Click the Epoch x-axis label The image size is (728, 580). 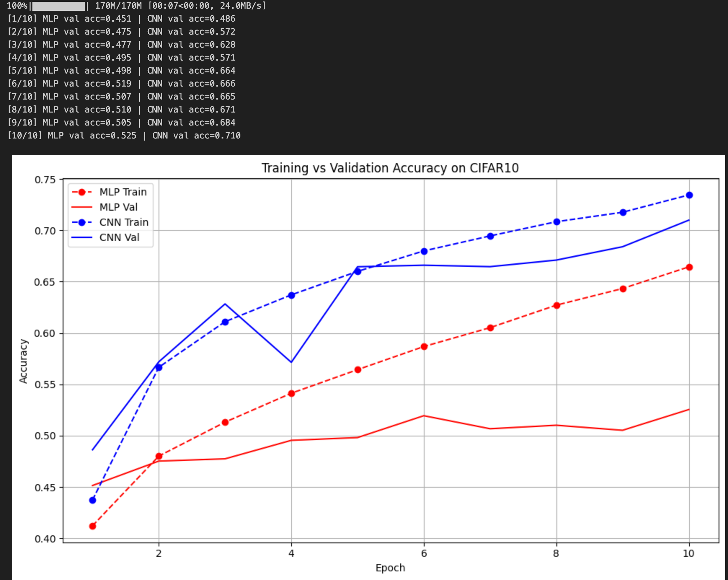click(390, 568)
